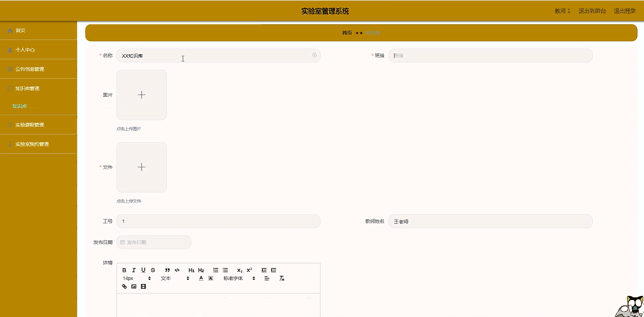Increase indent in the editor
The image size is (644, 317).
tap(273, 270)
